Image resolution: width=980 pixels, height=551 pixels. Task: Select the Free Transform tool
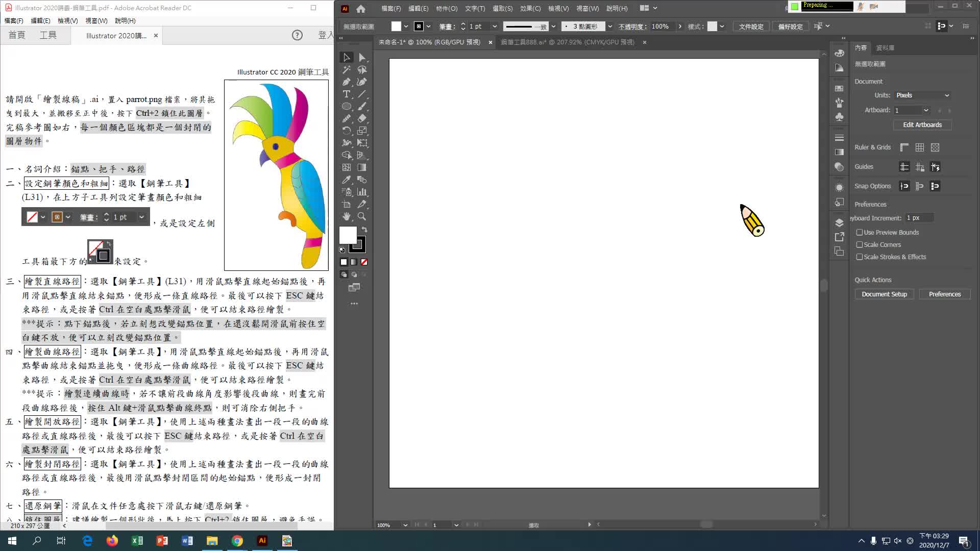(x=362, y=143)
